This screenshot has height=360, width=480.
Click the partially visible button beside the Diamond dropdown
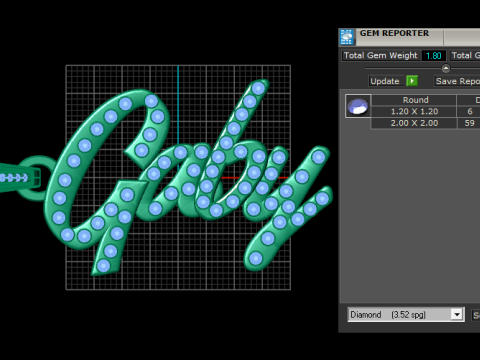point(476,315)
